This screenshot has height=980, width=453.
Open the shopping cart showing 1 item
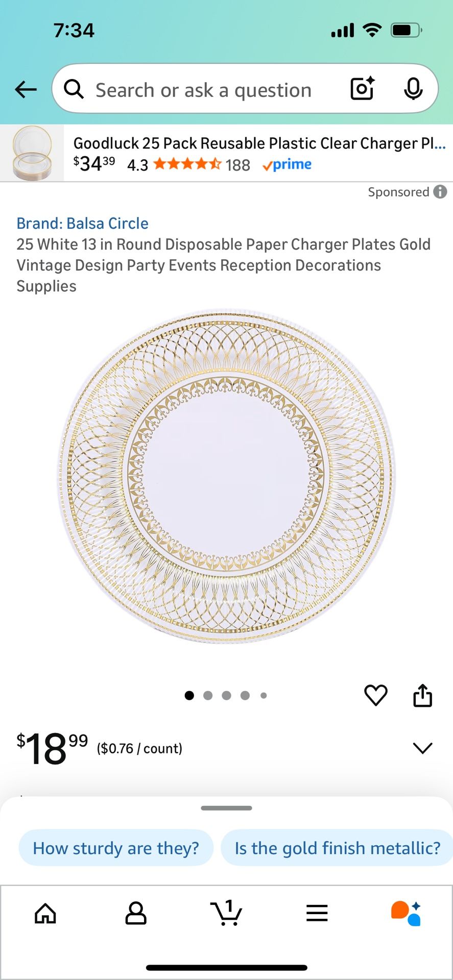click(x=226, y=914)
